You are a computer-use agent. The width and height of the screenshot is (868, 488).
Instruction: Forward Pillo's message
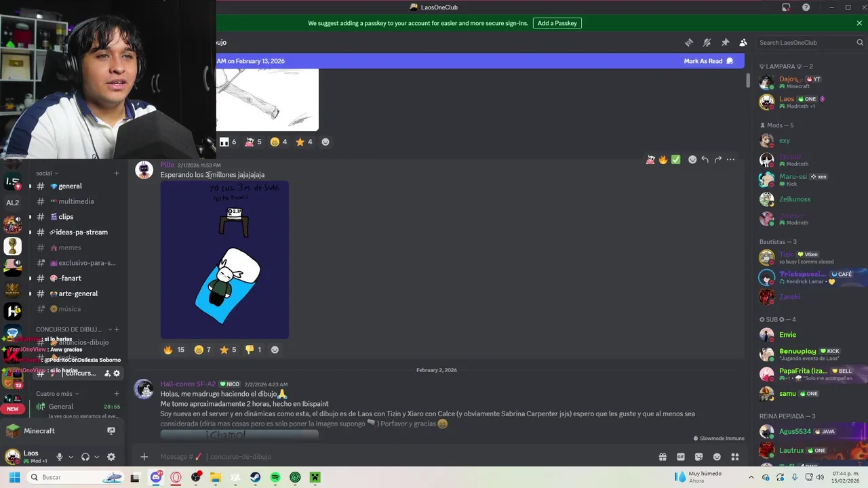tap(717, 160)
